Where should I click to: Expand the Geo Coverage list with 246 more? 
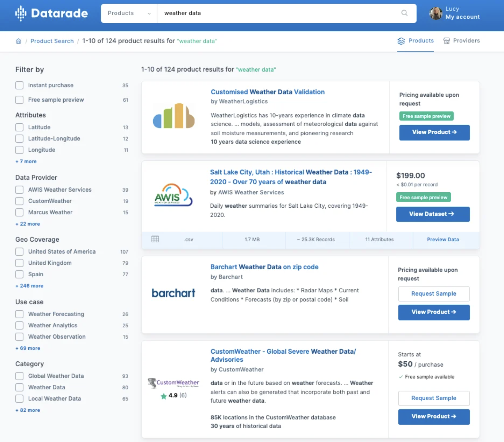click(29, 286)
